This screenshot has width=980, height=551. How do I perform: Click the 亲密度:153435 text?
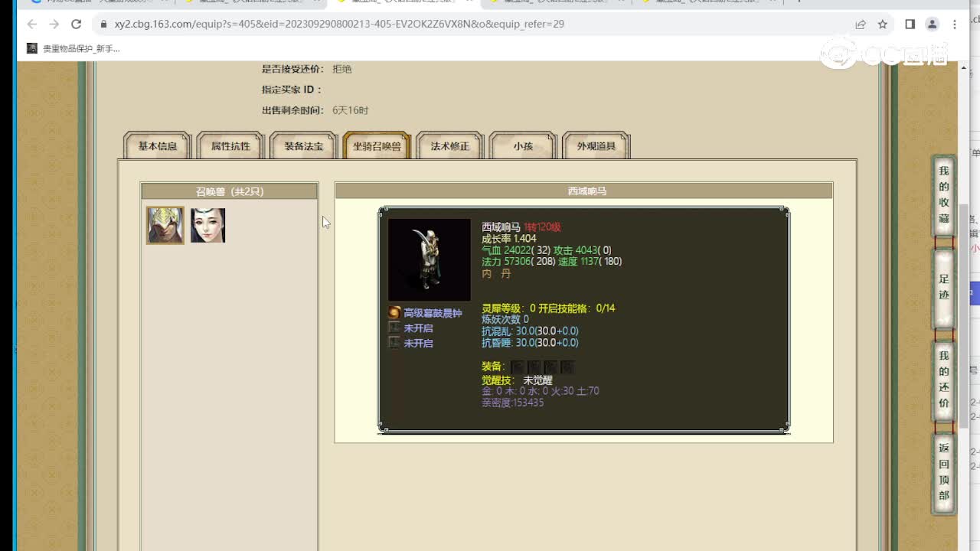pos(512,403)
